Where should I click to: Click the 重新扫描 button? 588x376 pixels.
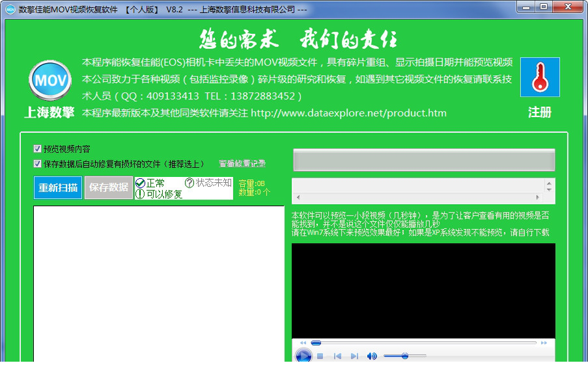58,187
